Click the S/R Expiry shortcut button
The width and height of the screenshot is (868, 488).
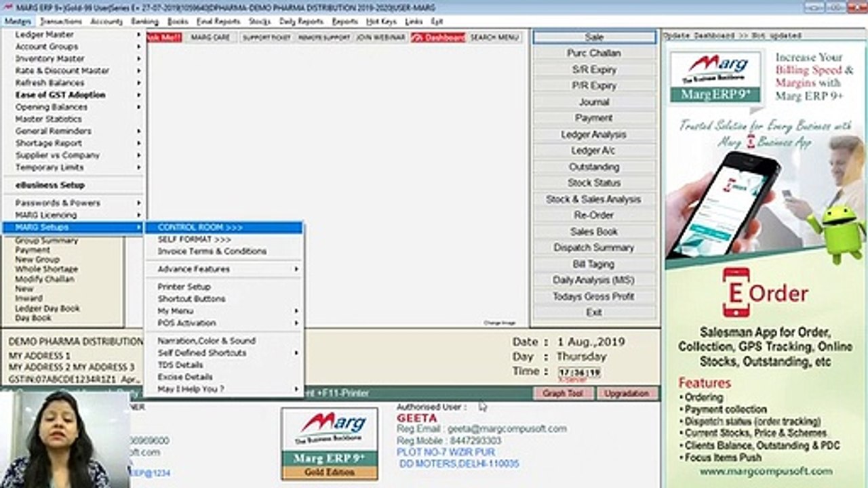(594, 69)
